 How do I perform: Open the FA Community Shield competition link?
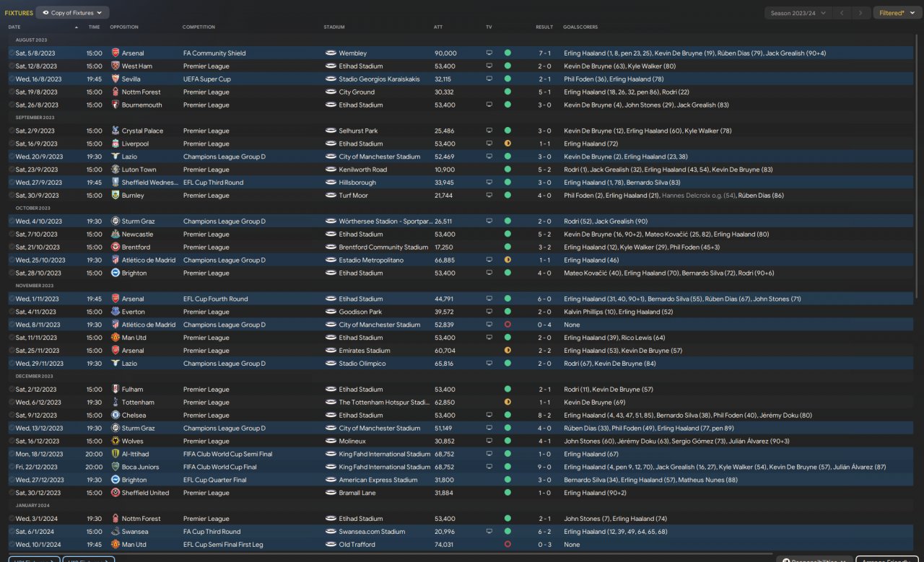click(x=214, y=53)
